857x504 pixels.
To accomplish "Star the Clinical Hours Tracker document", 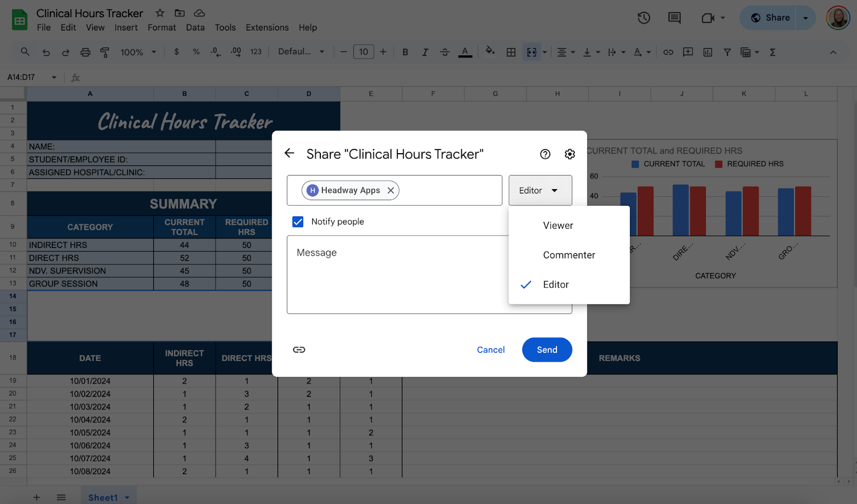I will point(160,13).
